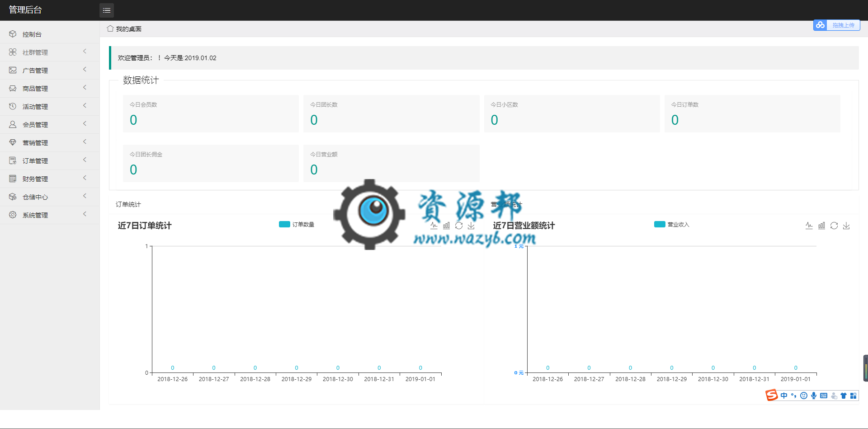Open the IME soft keyboard icon
Image resolution: width=868 pixels, height=429 pixels.
pyautogui.click(x=824, y=396)
